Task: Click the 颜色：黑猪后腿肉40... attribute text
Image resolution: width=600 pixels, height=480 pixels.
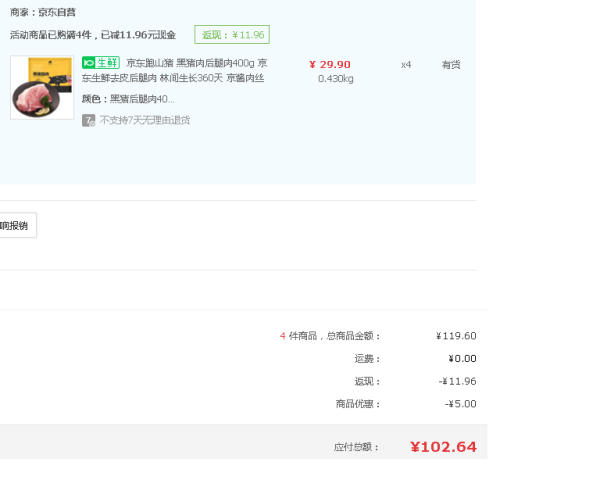Action: [128, 99]
